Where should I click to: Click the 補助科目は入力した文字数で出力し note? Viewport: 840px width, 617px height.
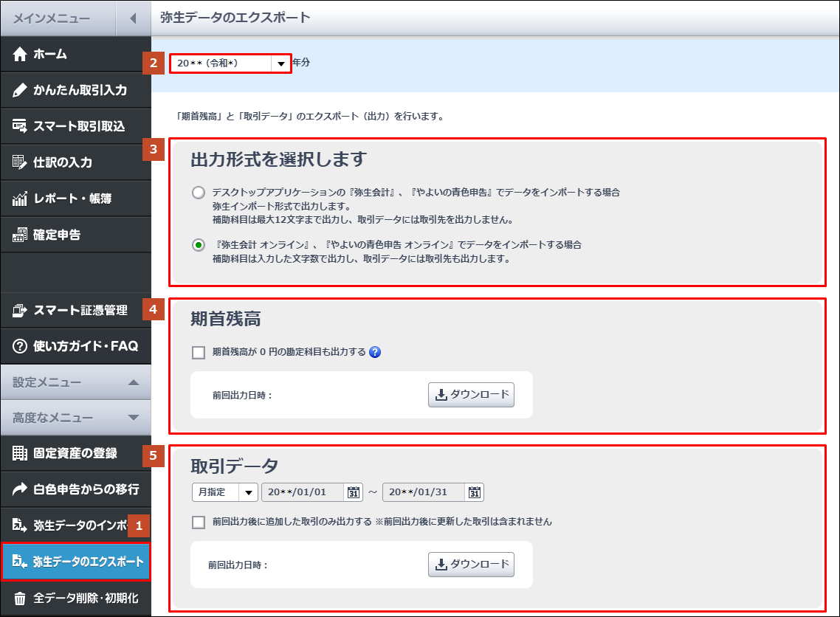(362, 259)
